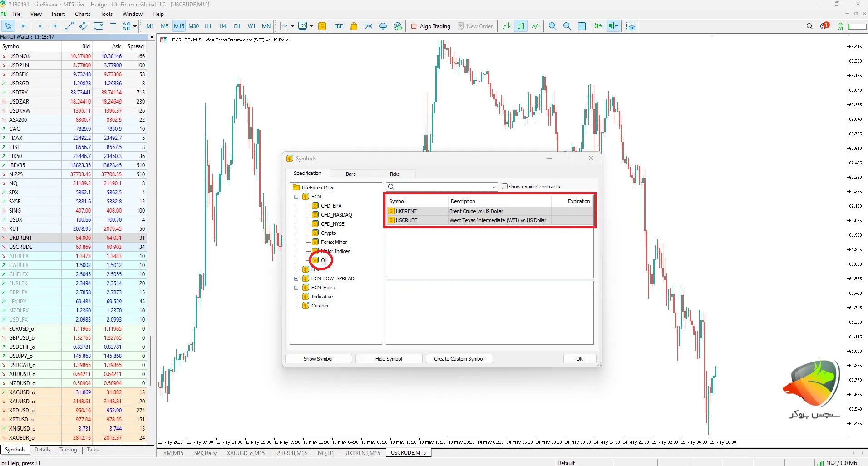
Task: Click the Show Symbol button
Action: (318, 359)
